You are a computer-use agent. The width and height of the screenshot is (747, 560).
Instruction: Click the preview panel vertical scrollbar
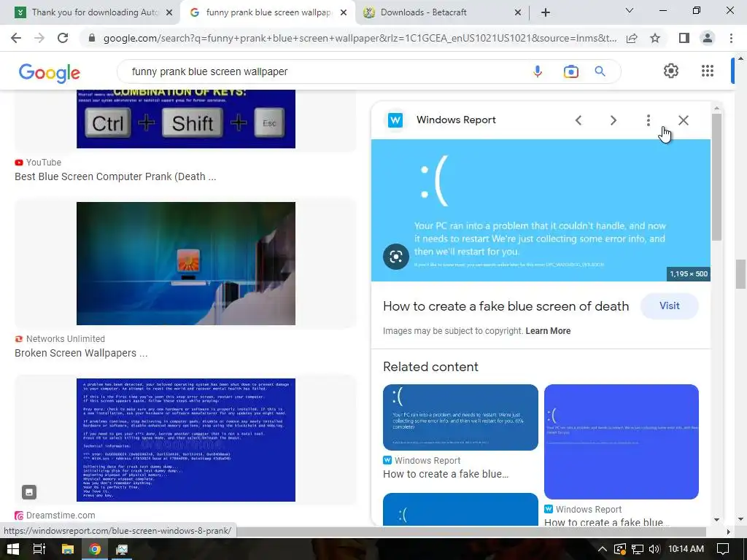tap(716, 176)
